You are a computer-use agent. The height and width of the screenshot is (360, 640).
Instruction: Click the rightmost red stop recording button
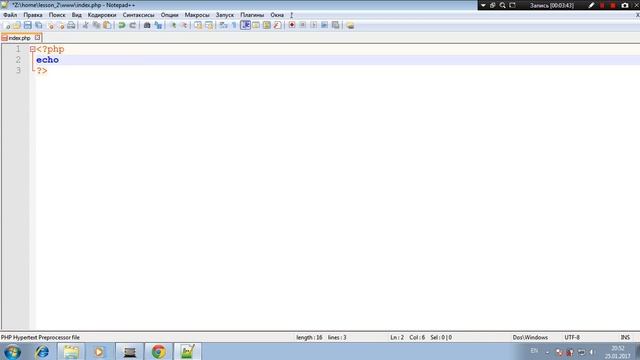[613, 5]
